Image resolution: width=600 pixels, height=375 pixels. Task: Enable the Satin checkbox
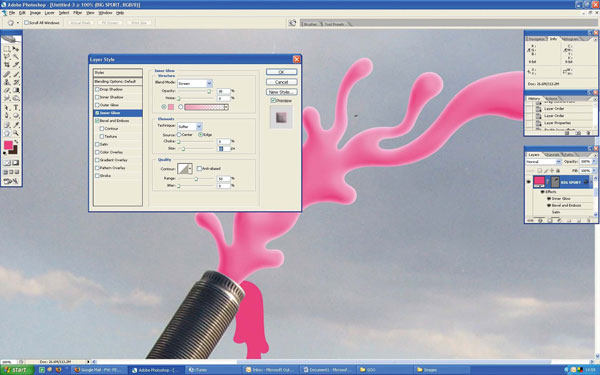tap(97, 144)
